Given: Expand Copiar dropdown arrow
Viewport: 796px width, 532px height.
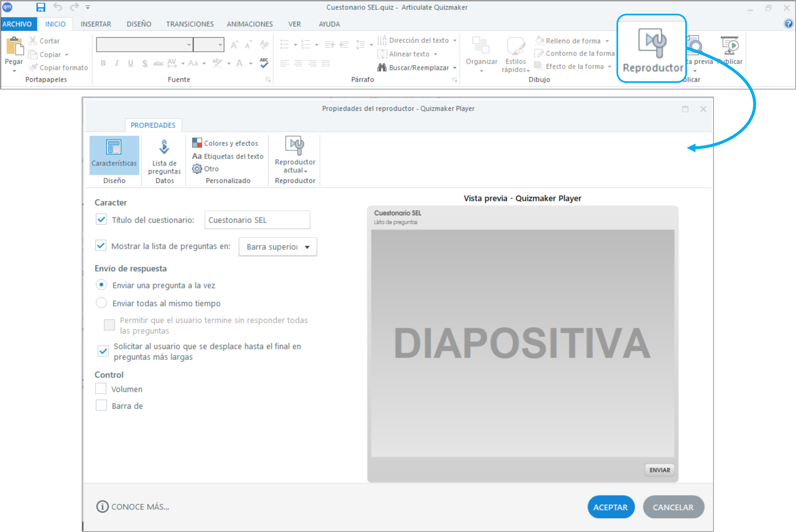Looking at the screenshot, I should tap(66, 55).
